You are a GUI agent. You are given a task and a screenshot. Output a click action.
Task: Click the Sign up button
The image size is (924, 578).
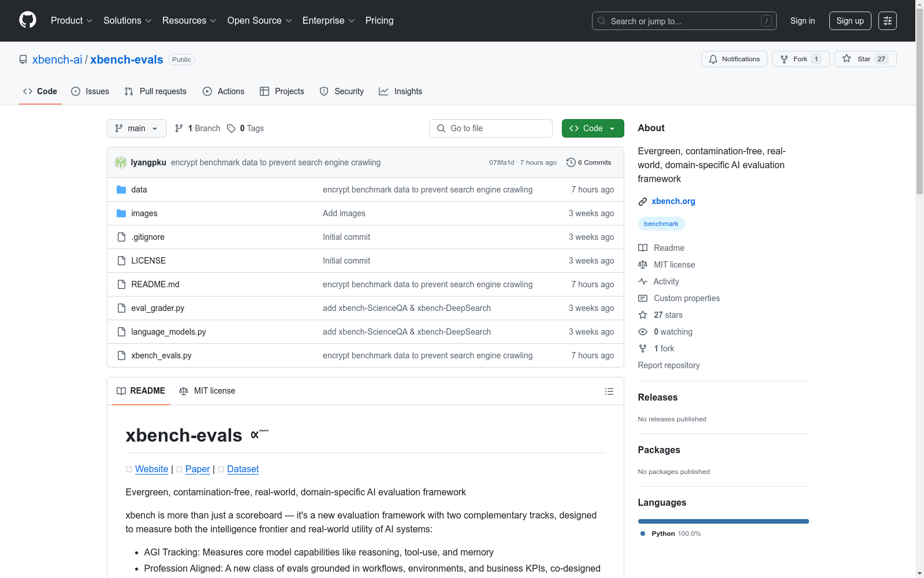tap(850, 21)
